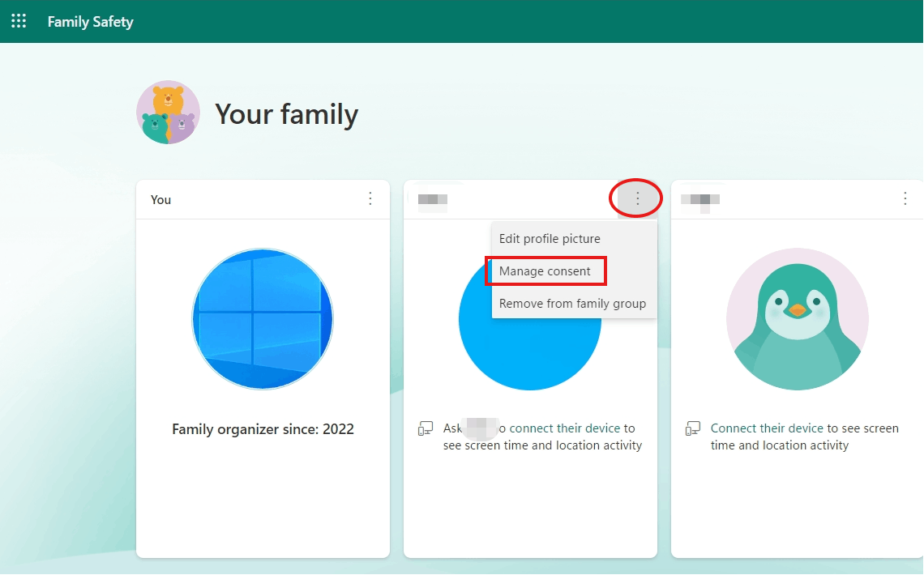Viewport: 924px width, 575px height.
Task: Click the penguin profile picture
Action: (798, 319)
